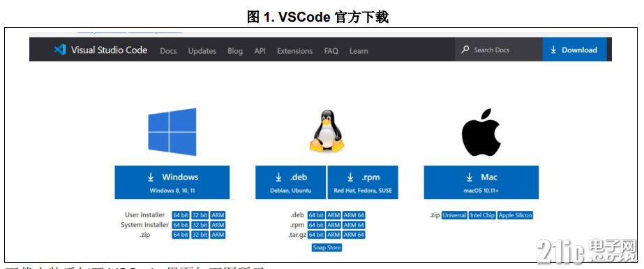Screen dimensions: 644x269
Task: Select Linux .deb ARM
Action: 334,215
